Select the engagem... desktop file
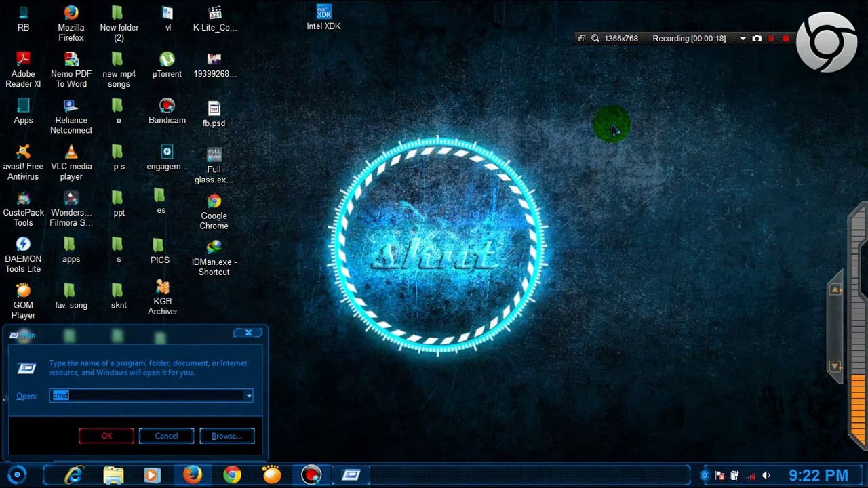The image size is (868, 488). (167, 157)
